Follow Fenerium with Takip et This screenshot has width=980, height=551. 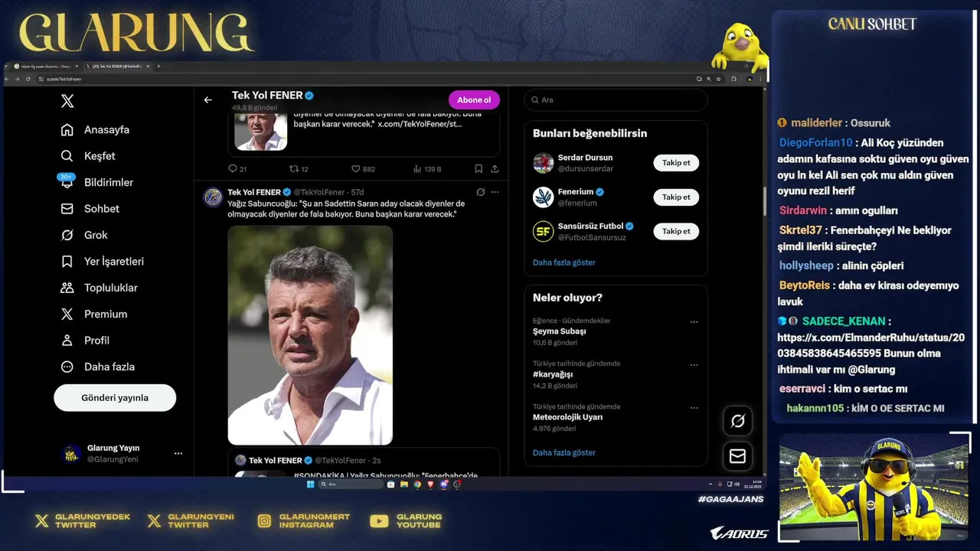[x=676, y=197]
